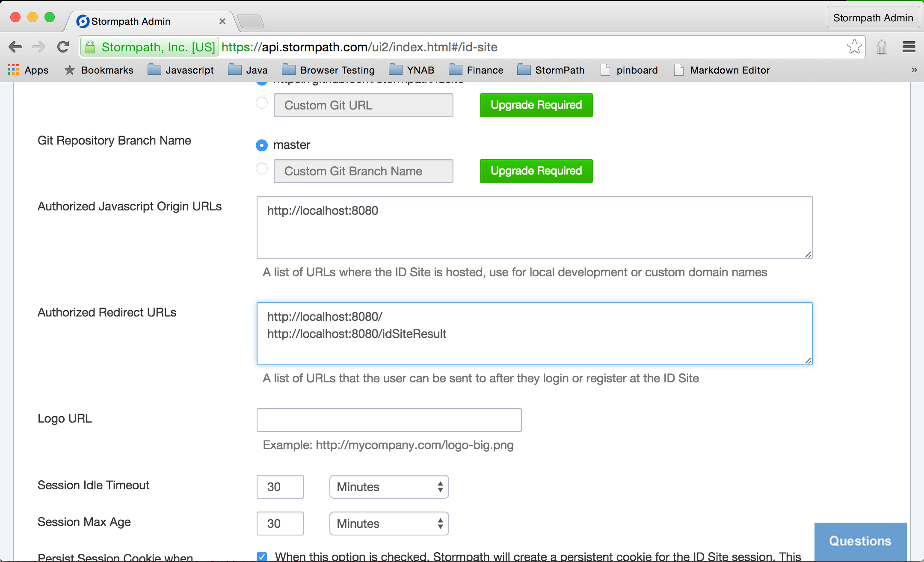The image size is (924, 562).
Task: Open the Java bookmarks folder
Action: [248, 70]
